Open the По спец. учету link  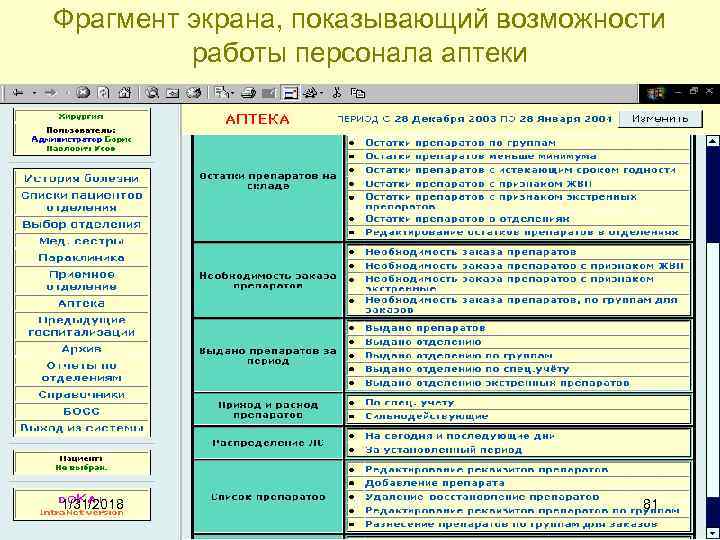click(x=410, y=403)
